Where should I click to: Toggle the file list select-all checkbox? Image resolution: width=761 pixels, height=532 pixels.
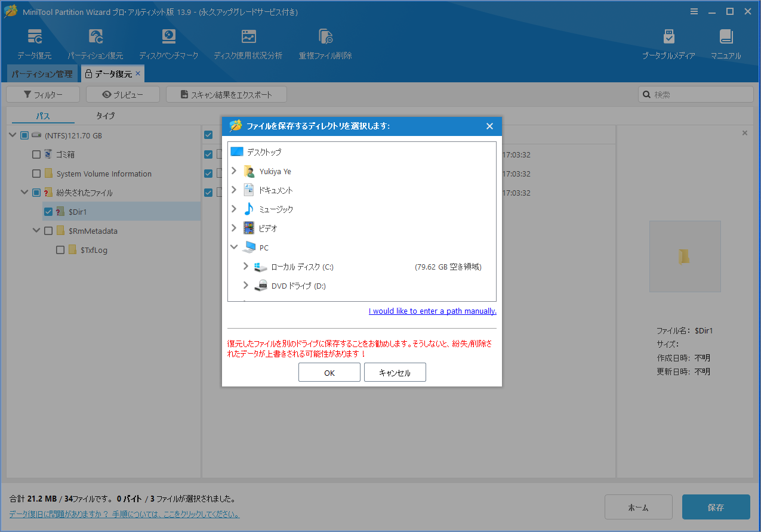(x=208, y=135)
